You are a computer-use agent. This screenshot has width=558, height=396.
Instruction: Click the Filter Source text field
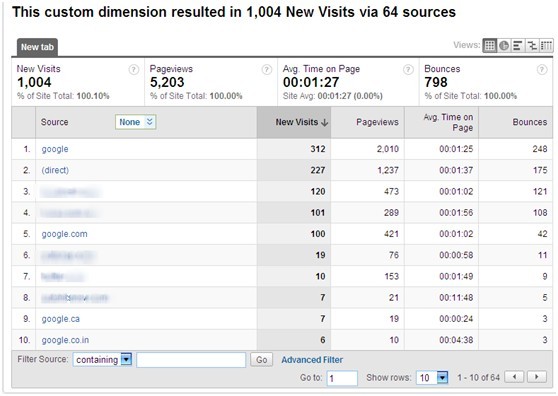click(x=191, y=360)
